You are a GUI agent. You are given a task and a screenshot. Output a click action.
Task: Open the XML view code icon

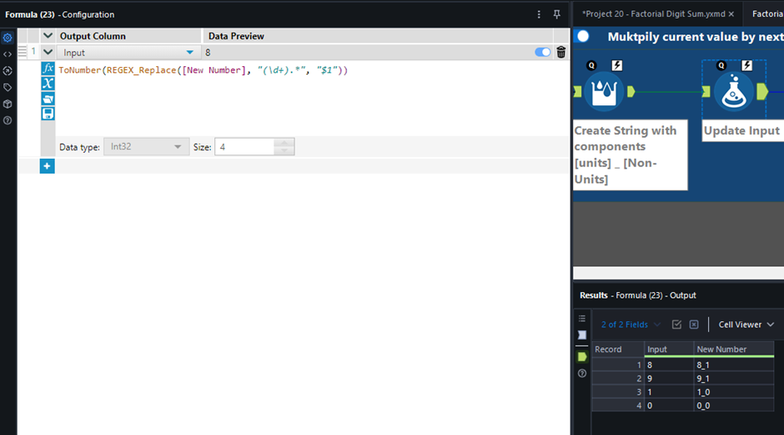click(8, 54)
